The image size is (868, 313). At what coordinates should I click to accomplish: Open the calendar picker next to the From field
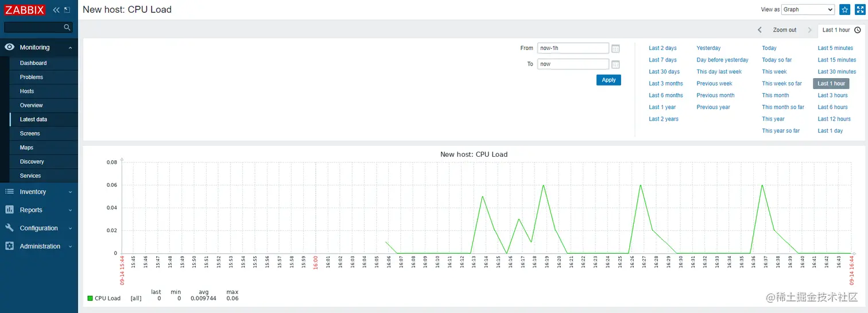[x=615, y=48]
